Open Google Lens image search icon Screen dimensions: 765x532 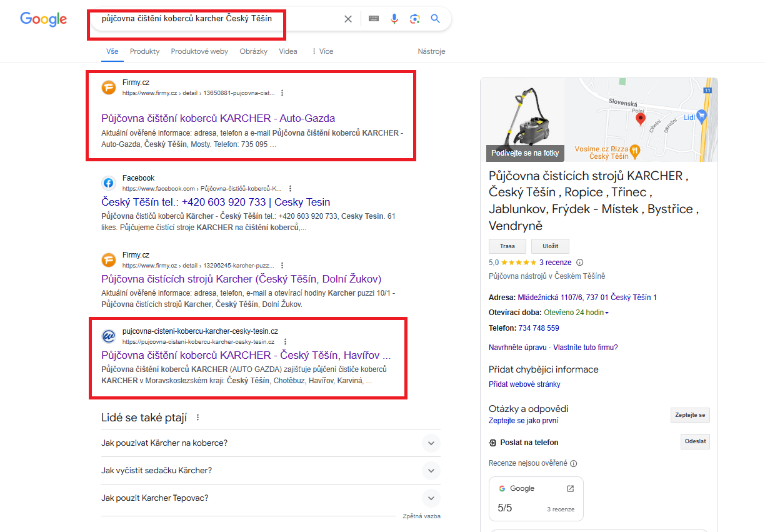[x=414, y=19]
